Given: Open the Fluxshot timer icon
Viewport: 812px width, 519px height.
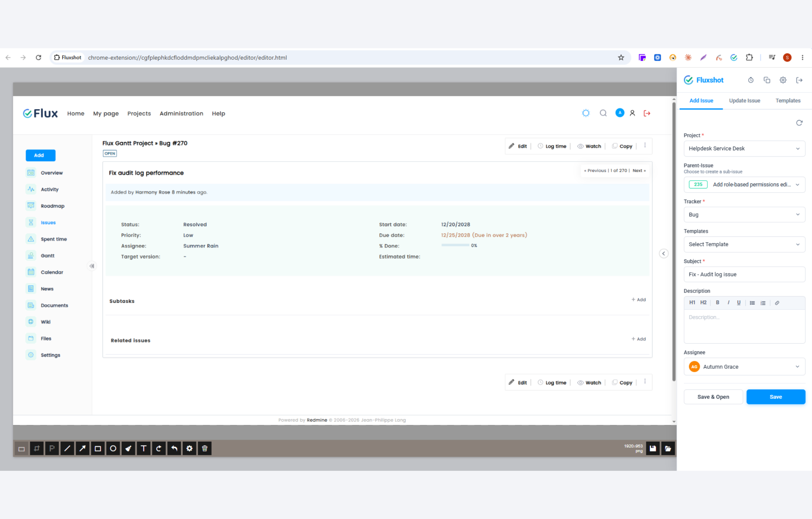Looking at the screenshot, I should (x=751, y=80).
